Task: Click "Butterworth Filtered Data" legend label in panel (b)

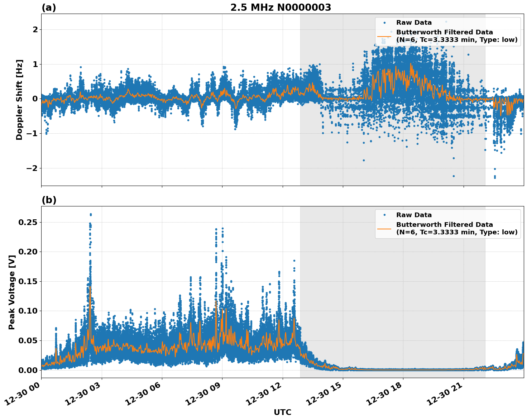Action: point(444,225)
